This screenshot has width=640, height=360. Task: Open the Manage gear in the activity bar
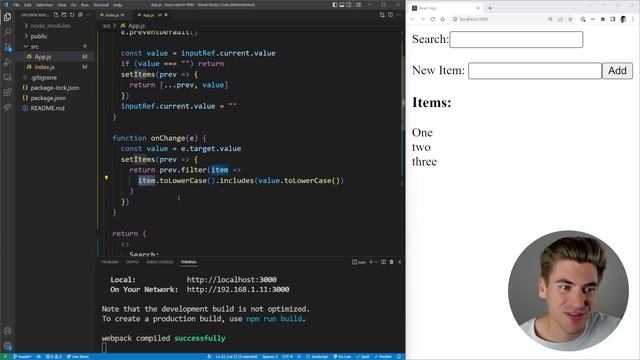(7, 346)
